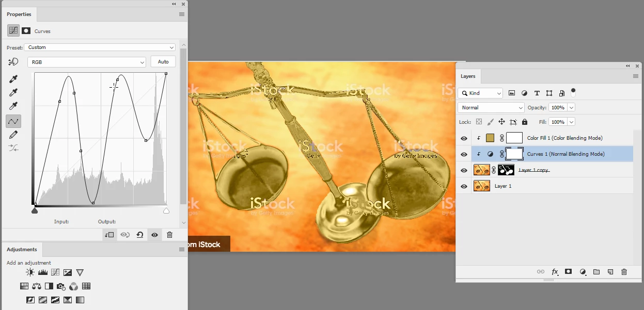Viewport: 644px width, 310px height.
Task: Select the curves adjustment icon in Properties header
Action: 13,30
